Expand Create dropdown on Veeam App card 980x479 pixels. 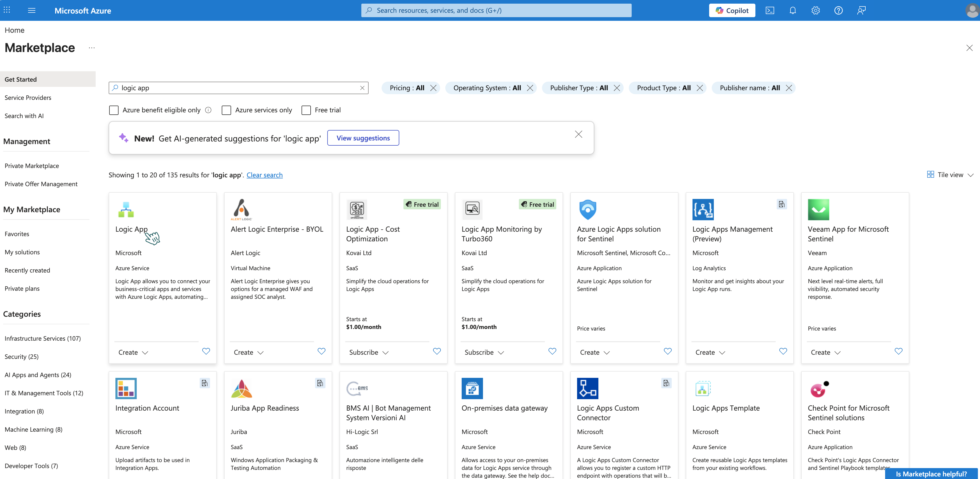[x=826, y=352]
